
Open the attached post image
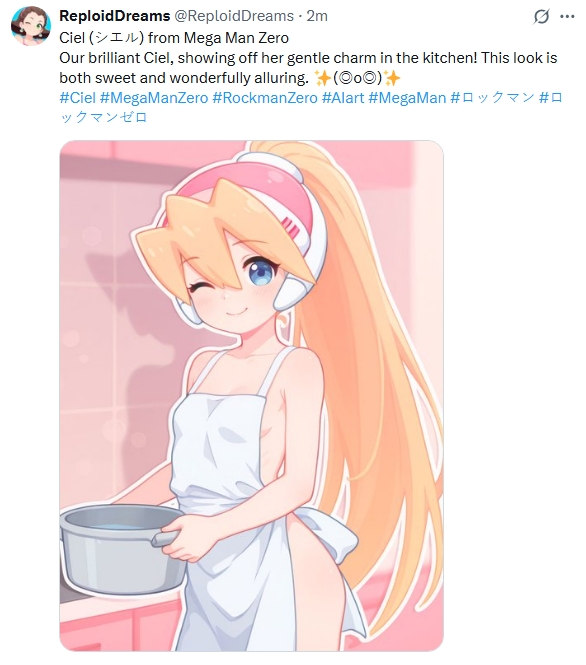click(x=251, y=396)
